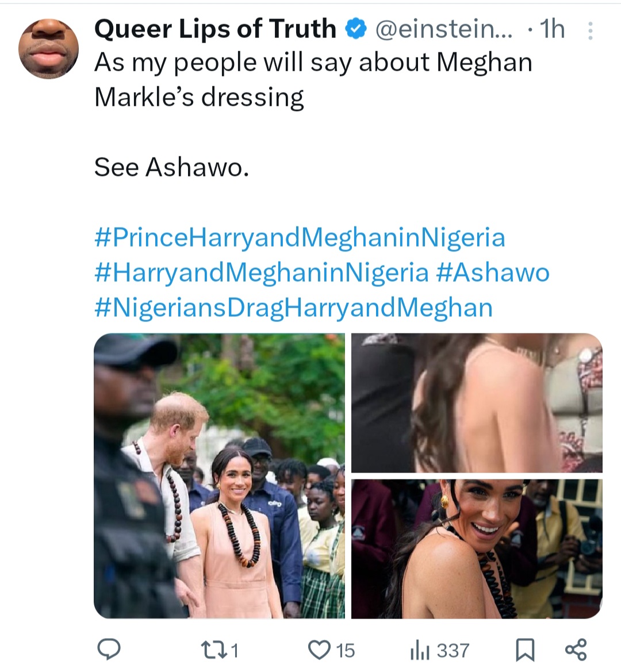Tap the #Ashawo hashtag
The height and width of the screenshot is (672, 621).
[493, 272]
